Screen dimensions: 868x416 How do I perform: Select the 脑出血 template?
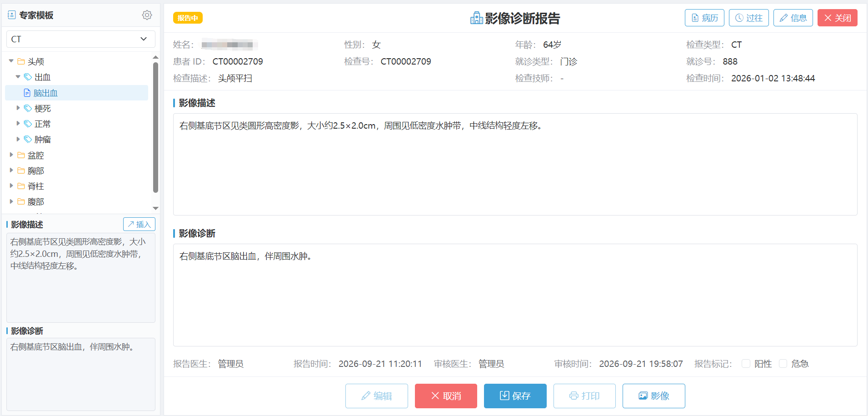[76, 93]
